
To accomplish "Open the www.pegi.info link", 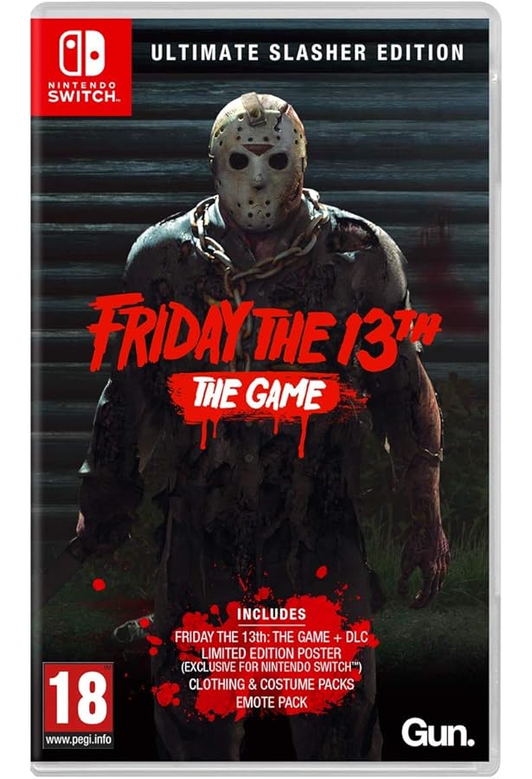I will [x=79, y=739].
